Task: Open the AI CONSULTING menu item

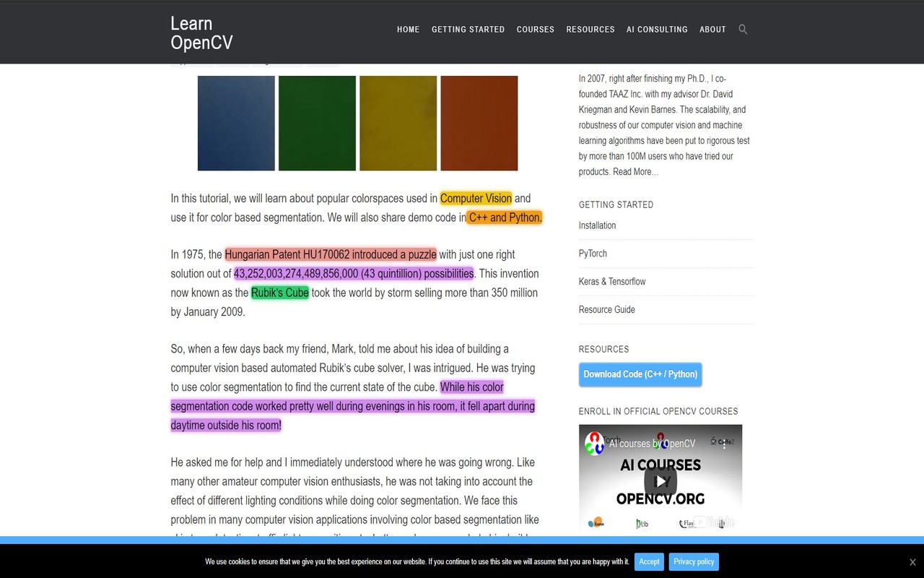Action: coord(657,30)
